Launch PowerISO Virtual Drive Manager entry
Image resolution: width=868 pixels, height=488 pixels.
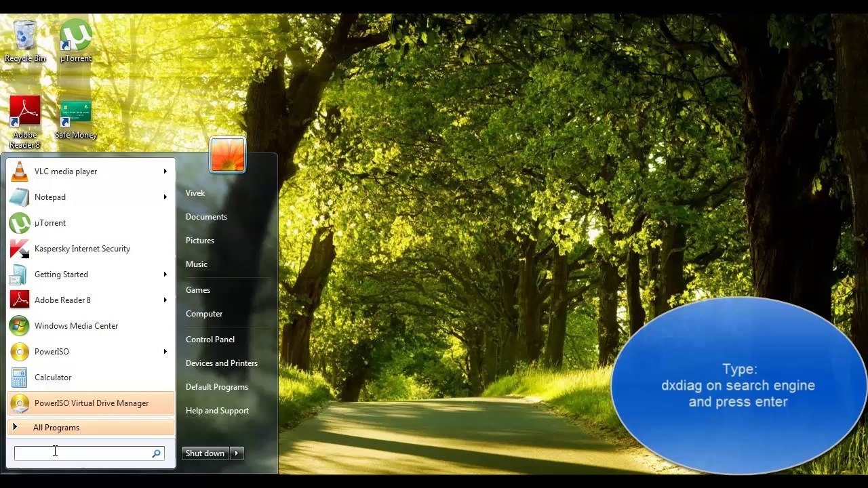click(x=91, y=403)
